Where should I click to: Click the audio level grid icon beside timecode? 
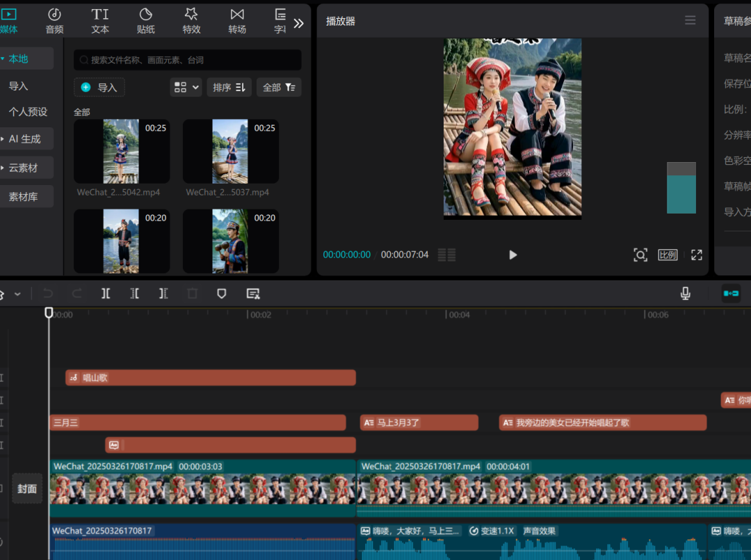point(447,255)
